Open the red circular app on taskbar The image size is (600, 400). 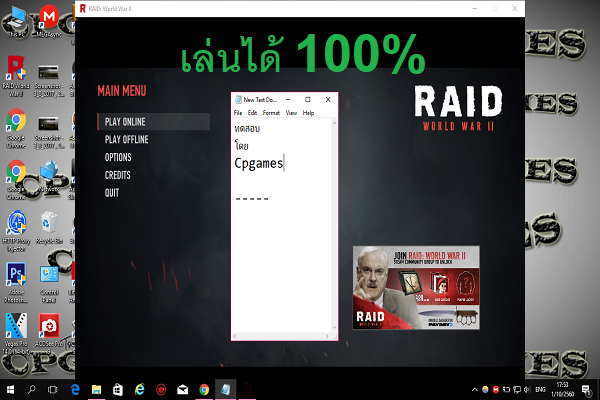161,390
